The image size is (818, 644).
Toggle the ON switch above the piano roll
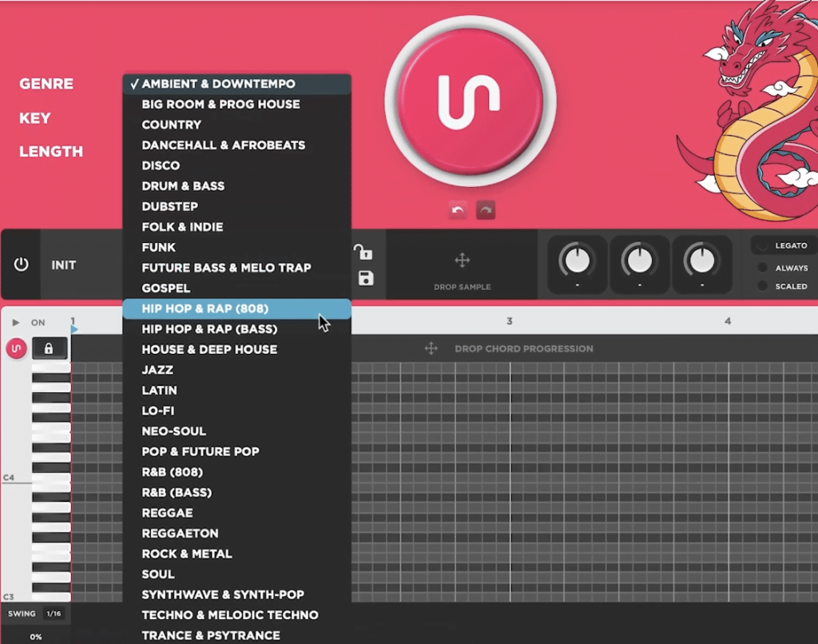pyautogui.click(x=38, y=322)
